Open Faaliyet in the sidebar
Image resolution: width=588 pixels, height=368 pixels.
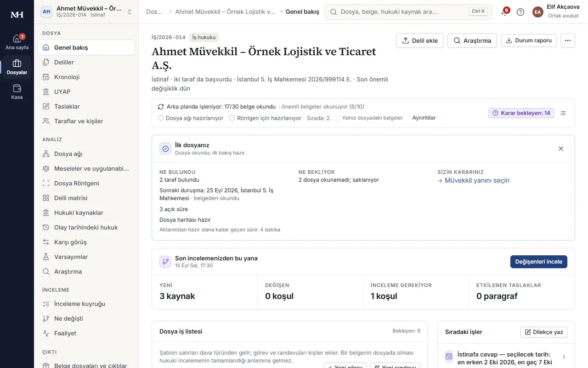click(86, 333)
